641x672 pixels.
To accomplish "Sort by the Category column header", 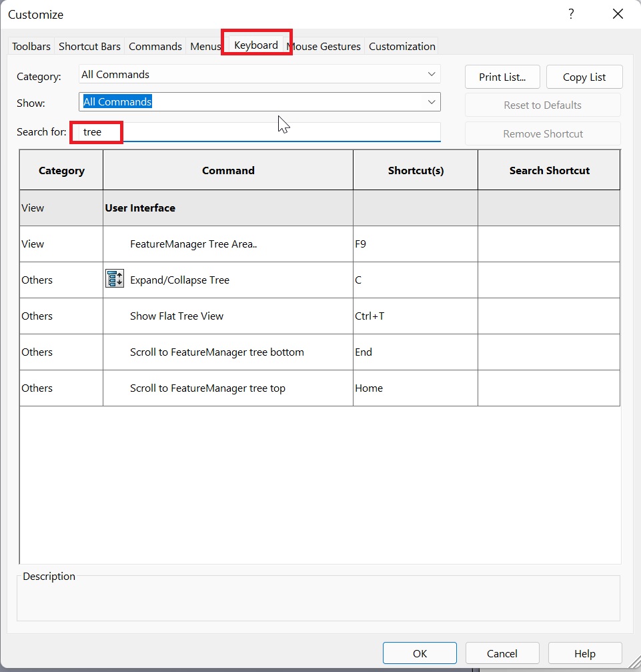I will (x=61, y=170).
